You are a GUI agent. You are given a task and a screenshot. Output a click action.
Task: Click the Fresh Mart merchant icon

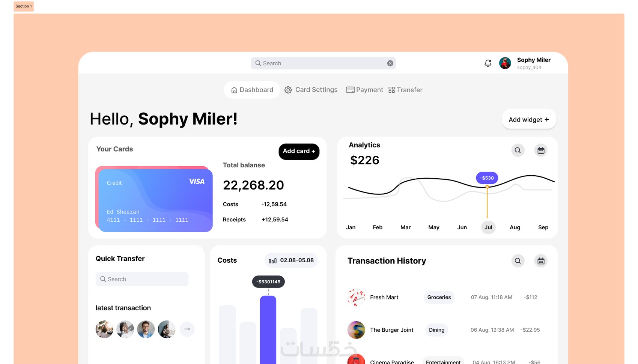[x=356, y=297]
